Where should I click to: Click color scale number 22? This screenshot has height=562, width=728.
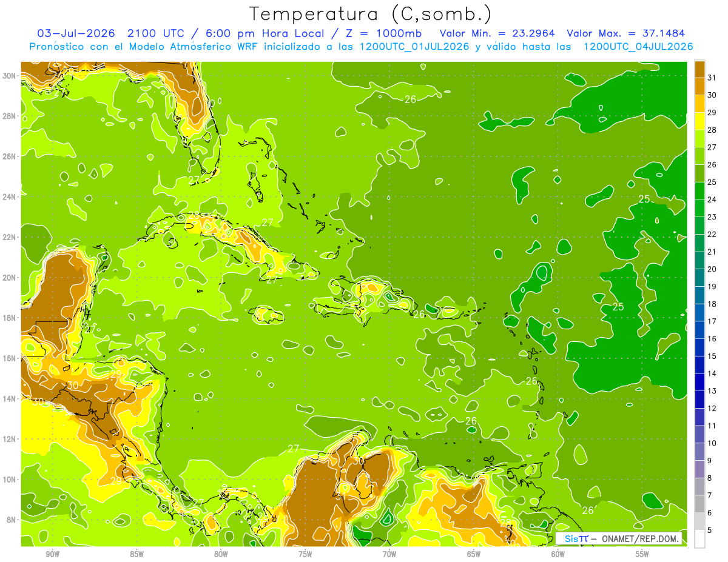pos(712,234)
